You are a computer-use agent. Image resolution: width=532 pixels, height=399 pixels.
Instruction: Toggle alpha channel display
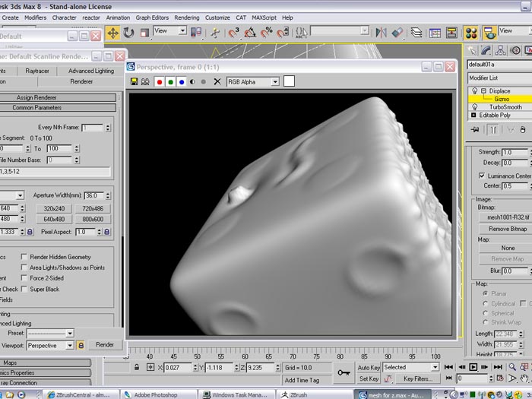[x=192, y=82]
